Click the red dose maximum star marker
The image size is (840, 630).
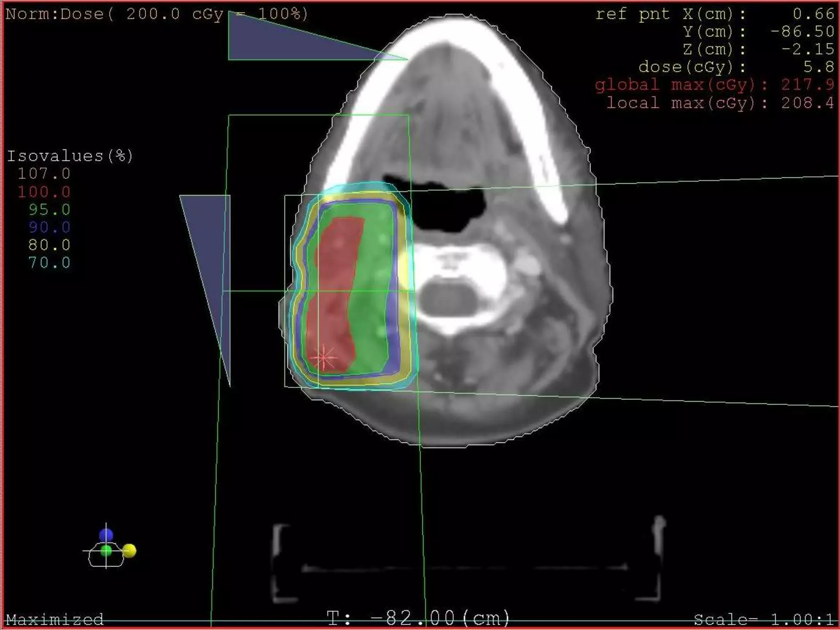(323, 358)
